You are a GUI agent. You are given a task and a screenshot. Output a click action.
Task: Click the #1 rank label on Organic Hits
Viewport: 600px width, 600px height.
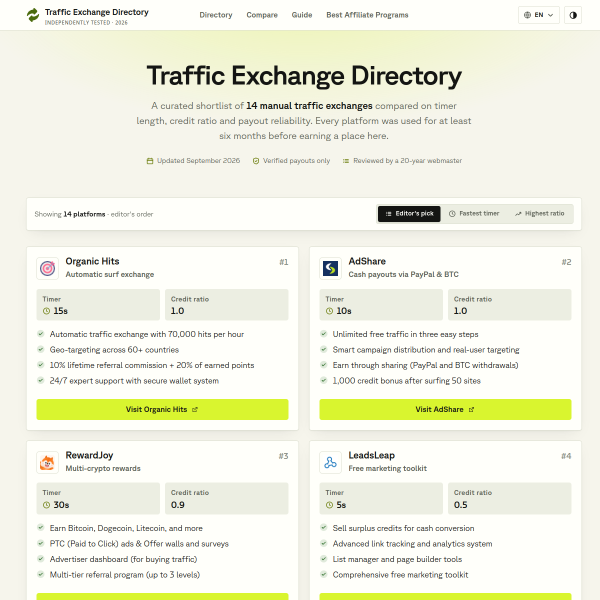click(284, 262)
